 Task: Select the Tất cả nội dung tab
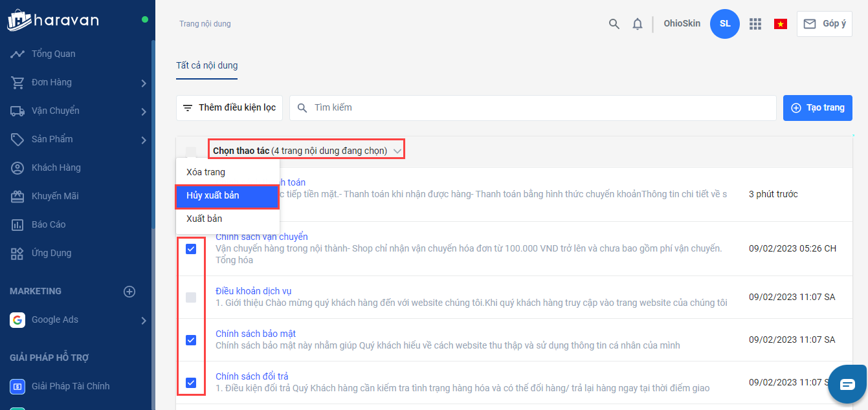(207, 66)
